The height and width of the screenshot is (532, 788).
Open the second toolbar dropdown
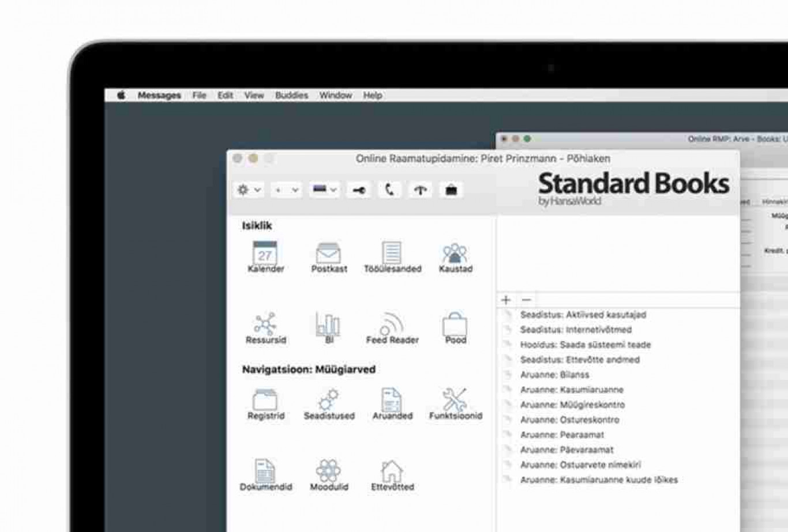point(287,190)
